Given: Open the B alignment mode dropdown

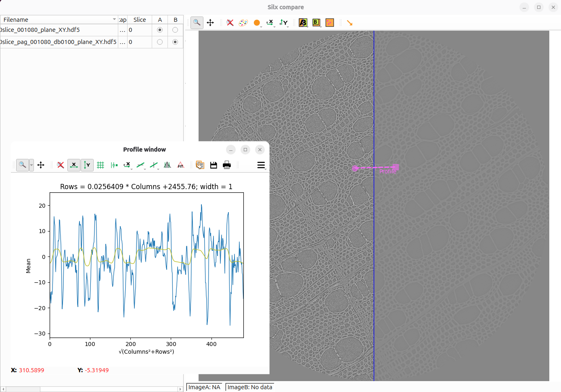Looking at the screenshot, I should [316, 23].
